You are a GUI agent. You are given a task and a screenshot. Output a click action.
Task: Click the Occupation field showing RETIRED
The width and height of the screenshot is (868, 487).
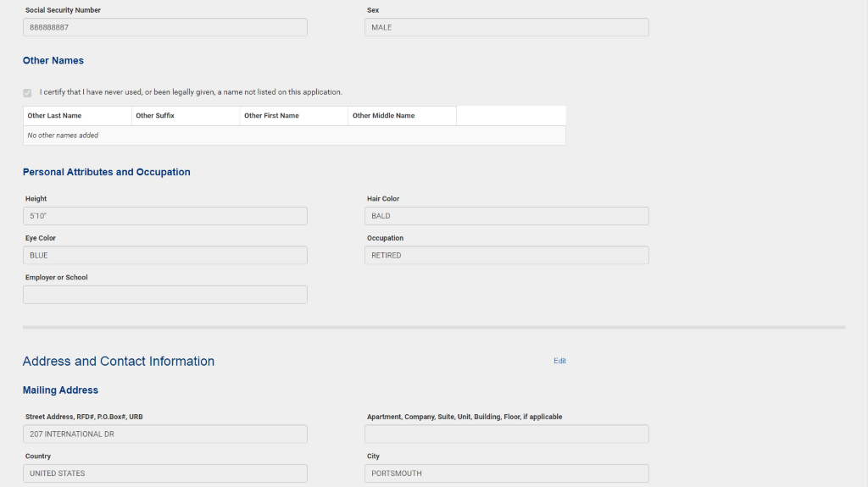coord(506,255)
